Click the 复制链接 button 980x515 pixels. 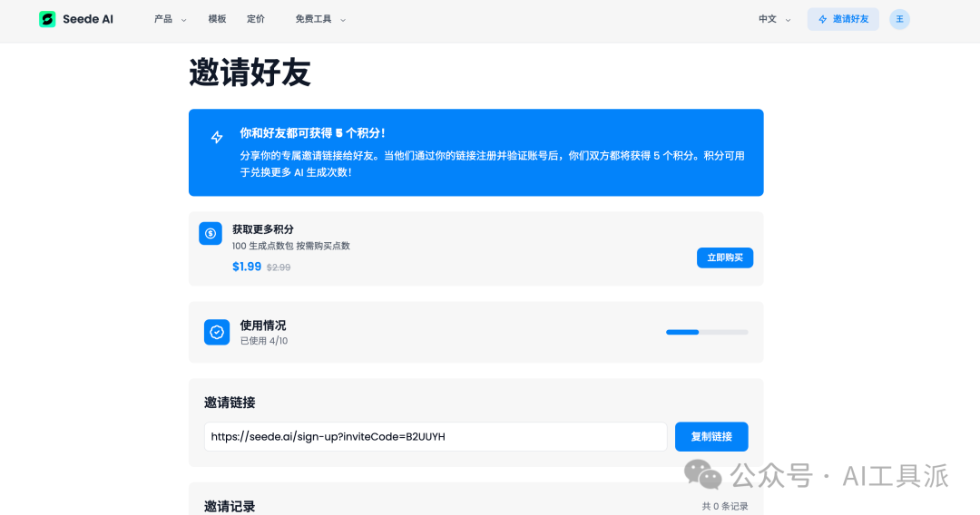711,436
